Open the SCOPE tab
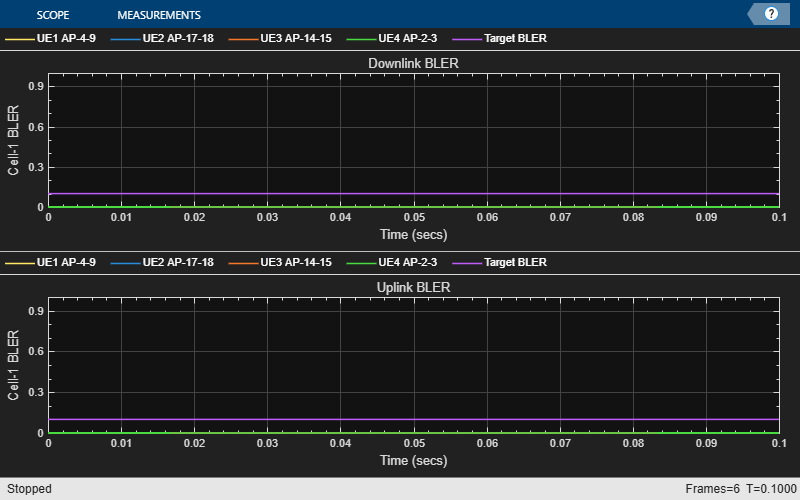The height and width of the screenshot is (500, 800). coord(52,15)
